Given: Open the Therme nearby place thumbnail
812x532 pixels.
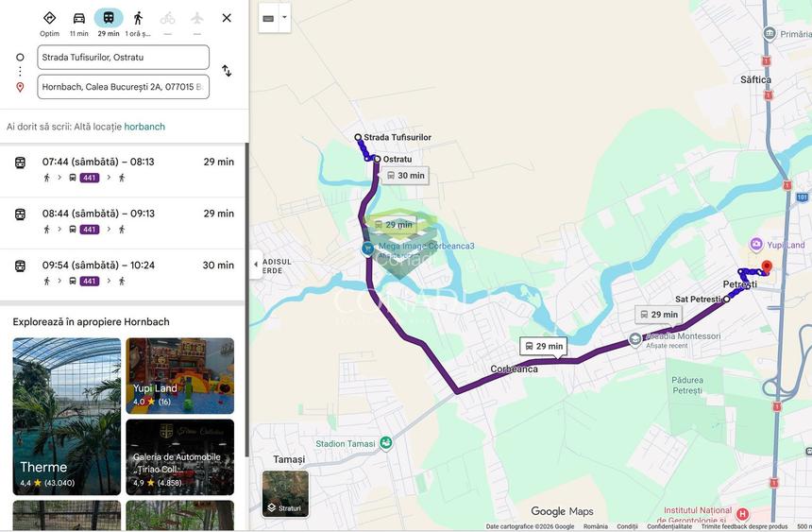Looking at the screenshot, I should 67,416.
